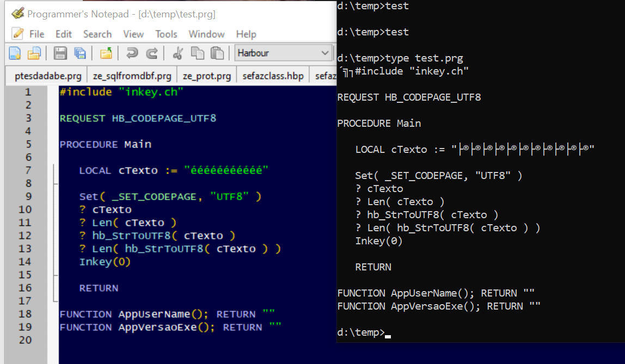Click 'REQUEST HB_CODEPAGE_UTF8' in the console window

(409, 97)
